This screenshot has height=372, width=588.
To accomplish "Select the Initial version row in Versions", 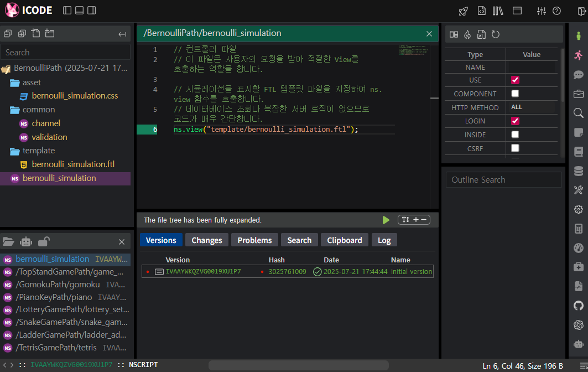I will point(287,271).
